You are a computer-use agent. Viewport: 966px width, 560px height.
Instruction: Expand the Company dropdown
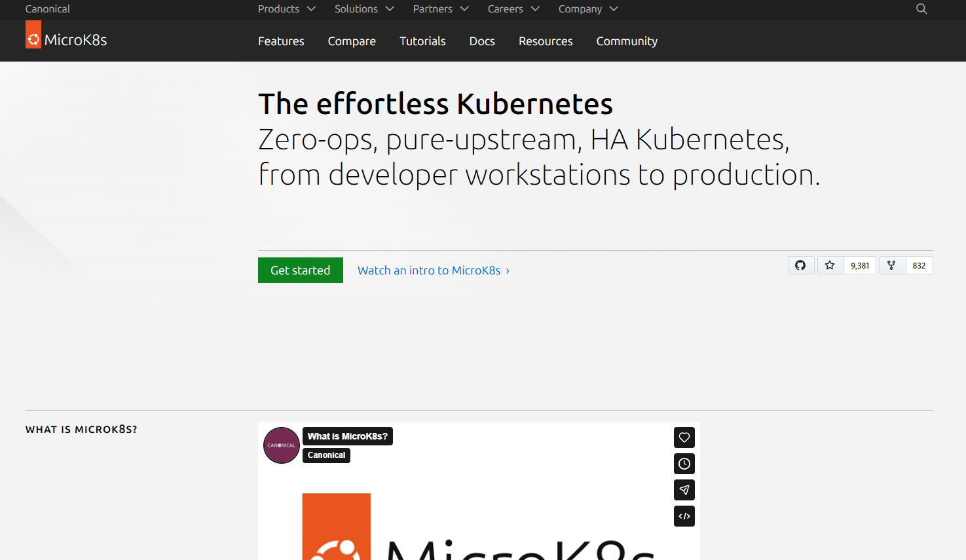coord(588,9)
